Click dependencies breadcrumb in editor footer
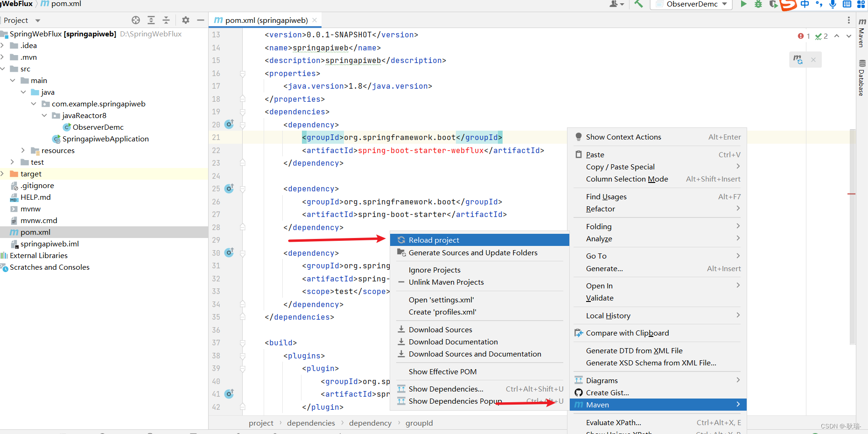The width and height of the screenshot is (868, 434). click(311, 423)
